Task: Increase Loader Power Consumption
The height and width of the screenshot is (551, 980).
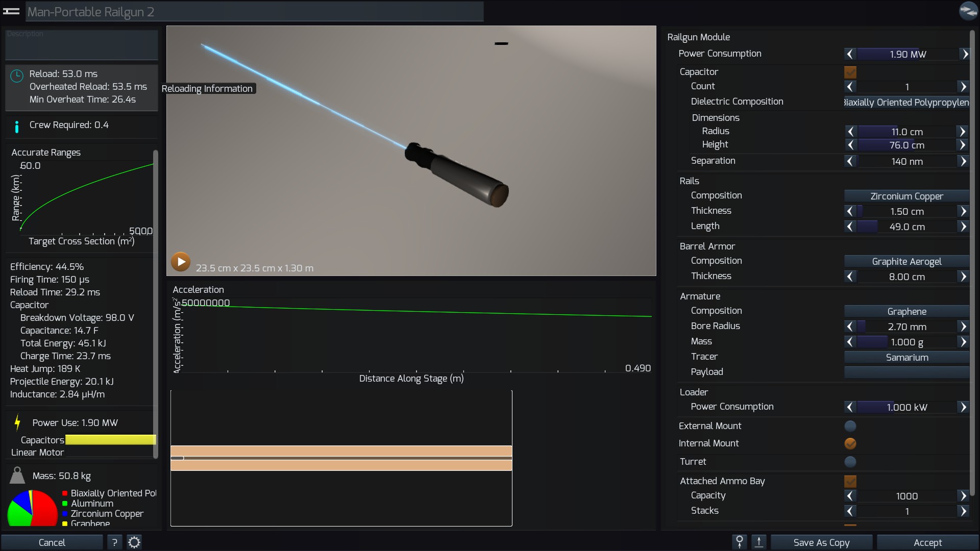Action: point(963,407)
